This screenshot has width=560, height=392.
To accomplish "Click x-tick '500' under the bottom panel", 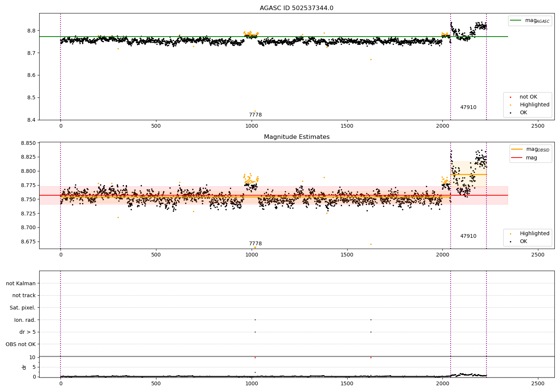I will tap(156, 383).
